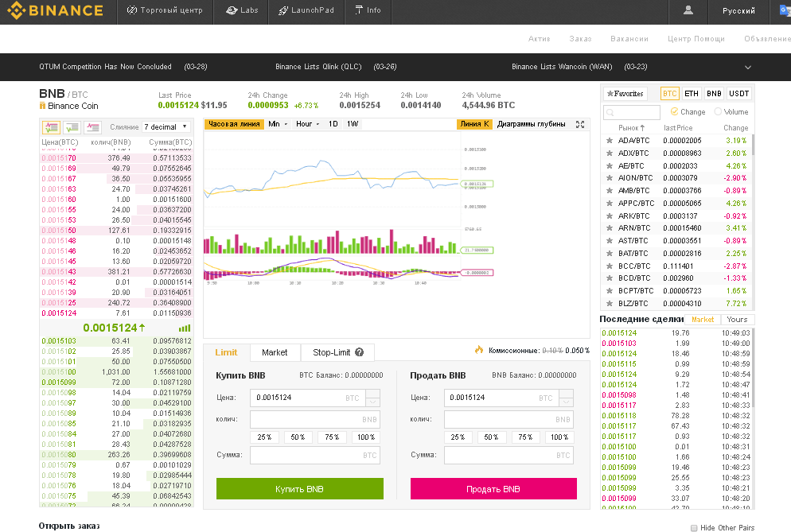This screenshot has width=791, height=532.
Task: Star the BCC/BTC pair as favorite
Action: pyautogui.click(x=610, y=266)
